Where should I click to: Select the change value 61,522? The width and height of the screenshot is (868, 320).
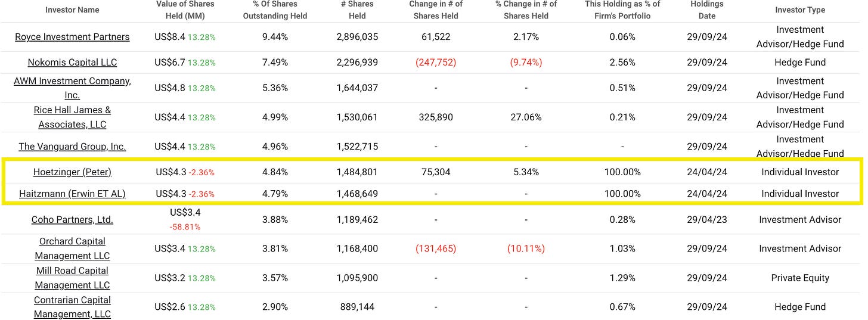pos(436,37)
